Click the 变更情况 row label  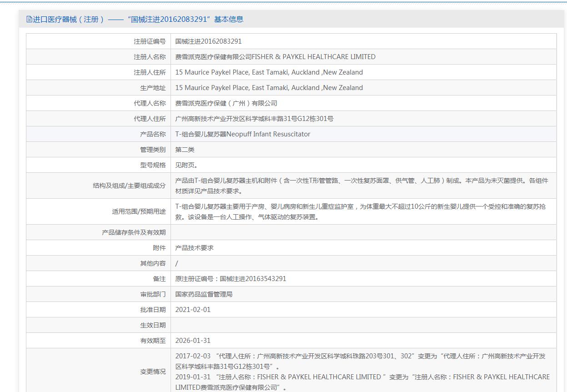(x=153, y=372)
